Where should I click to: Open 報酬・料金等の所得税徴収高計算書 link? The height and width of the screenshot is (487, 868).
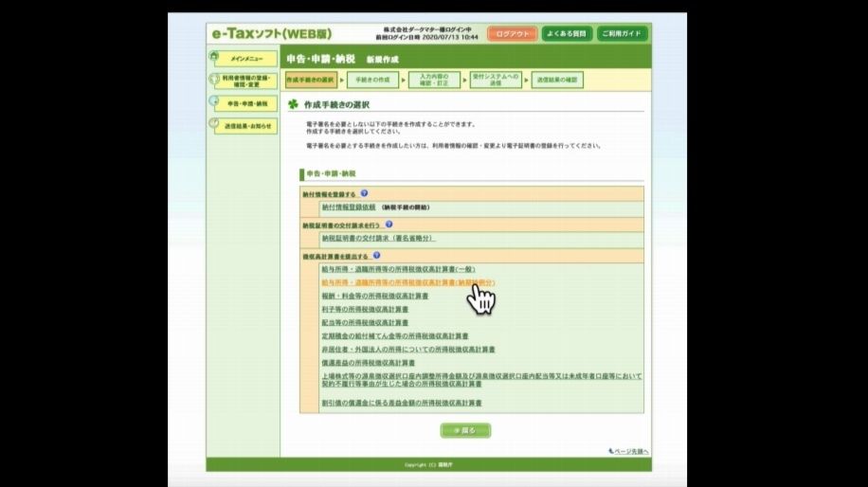pyautogui.click(x=374, y=296)
